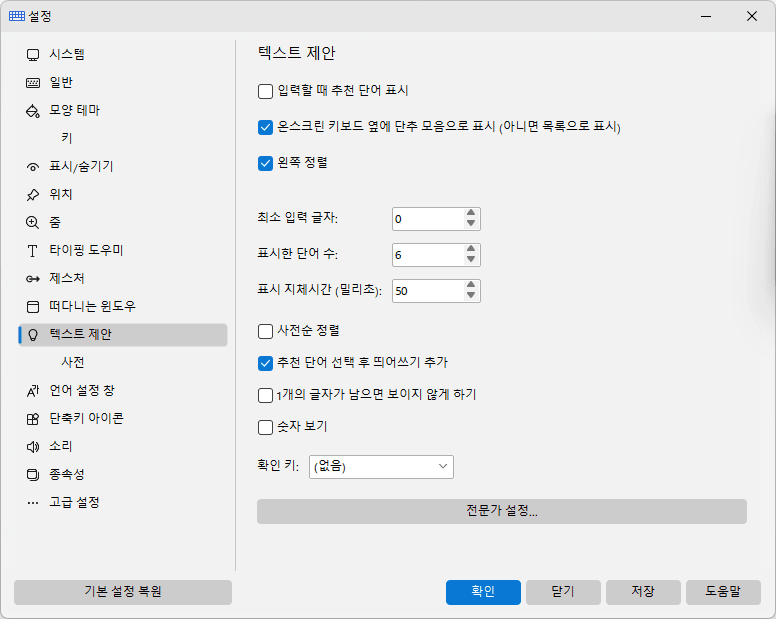Screen dimensions: 776x619
Task: Click the 떠다니는 윈도우 window icon
Action: 33,307
